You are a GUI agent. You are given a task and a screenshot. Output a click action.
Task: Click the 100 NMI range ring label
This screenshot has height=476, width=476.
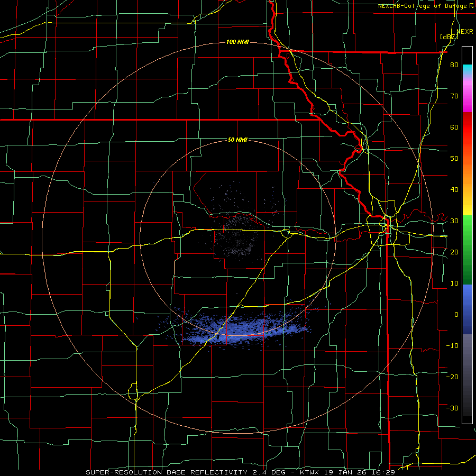(237, 42)
